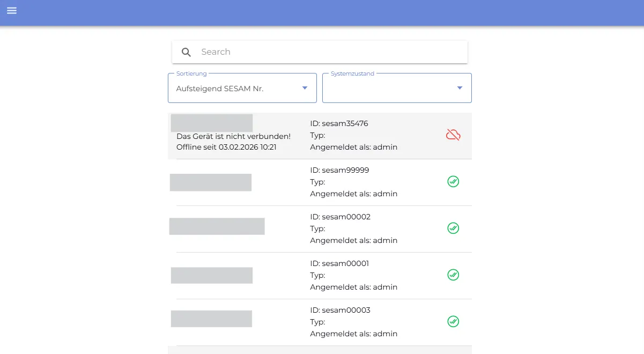Select the device entry ID sesam35476
644x354 pixels.
tap(339, 123)
